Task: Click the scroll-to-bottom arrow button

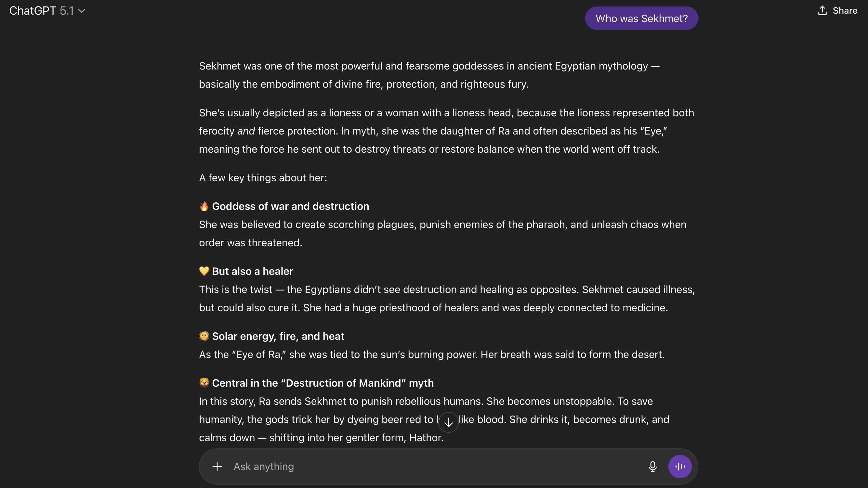Action: [448, 422]
